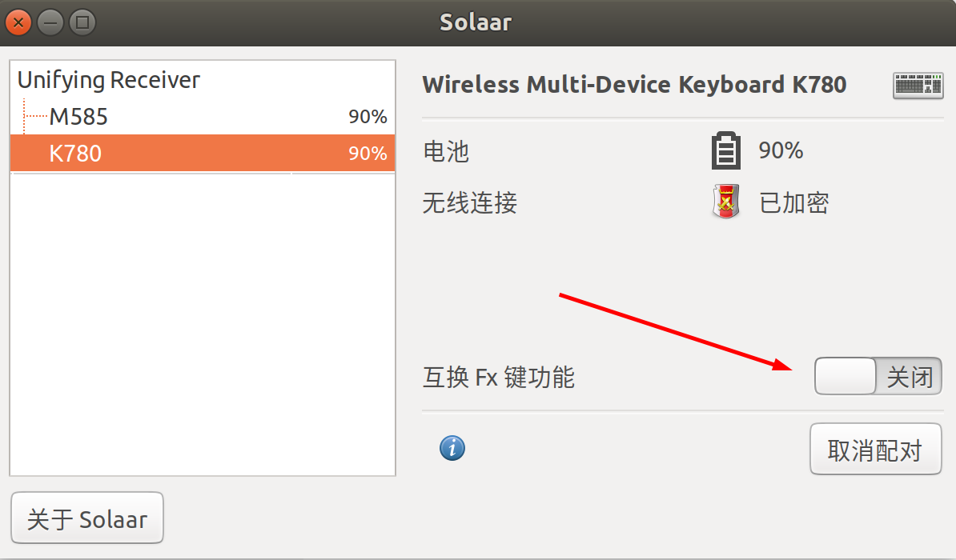Click the 无线连接 wireless link label
Image resolution: width=956 pixels, height=560 pixels.
(469, 203)
